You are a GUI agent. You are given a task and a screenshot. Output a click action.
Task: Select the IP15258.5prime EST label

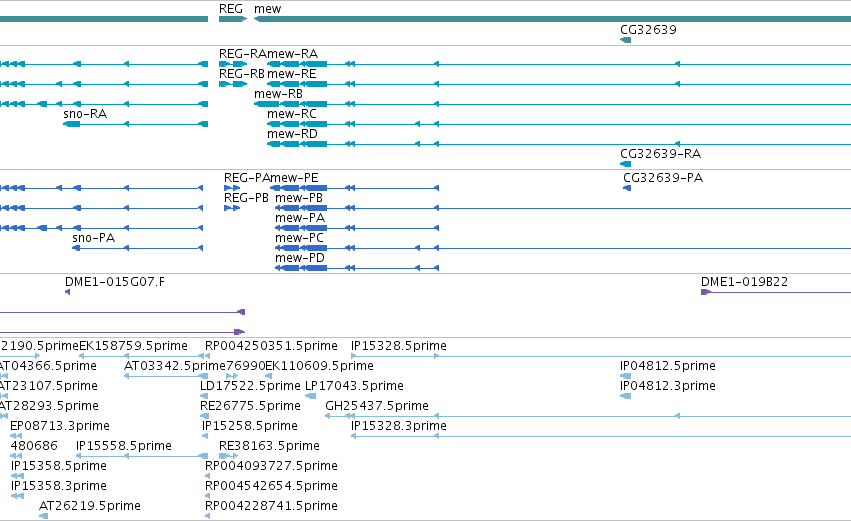(x=250, y=426)
